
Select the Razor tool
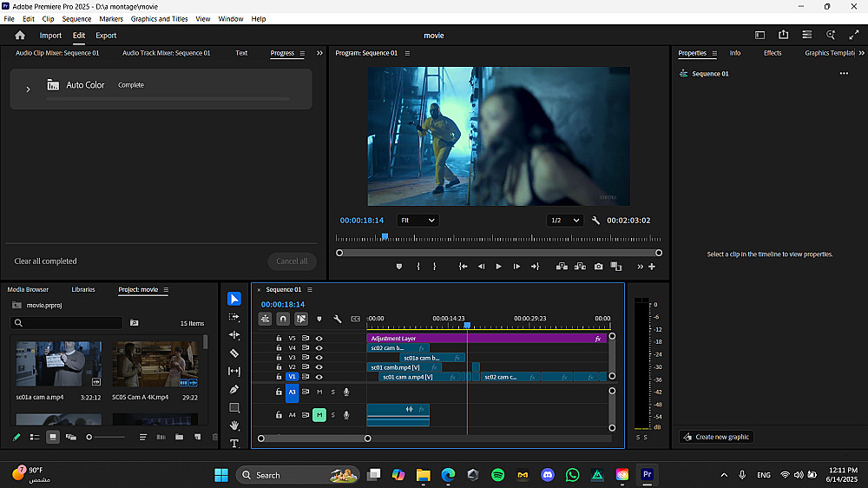(x=234, y=353)
